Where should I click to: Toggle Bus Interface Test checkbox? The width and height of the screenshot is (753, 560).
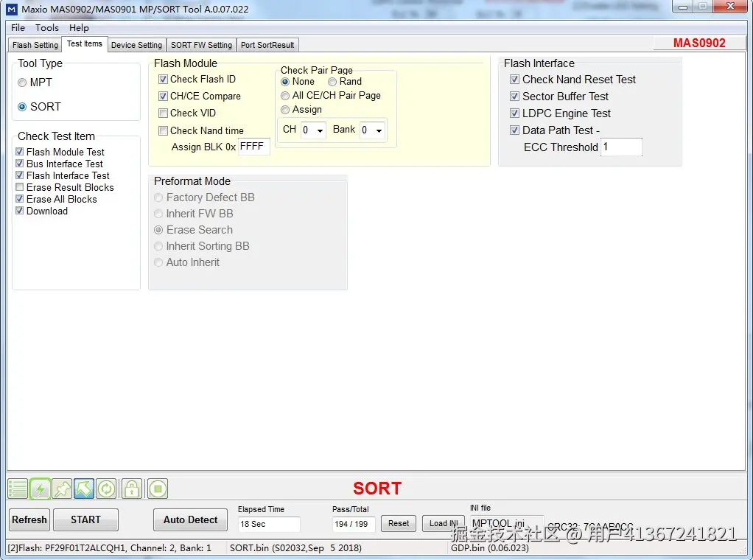20,164
